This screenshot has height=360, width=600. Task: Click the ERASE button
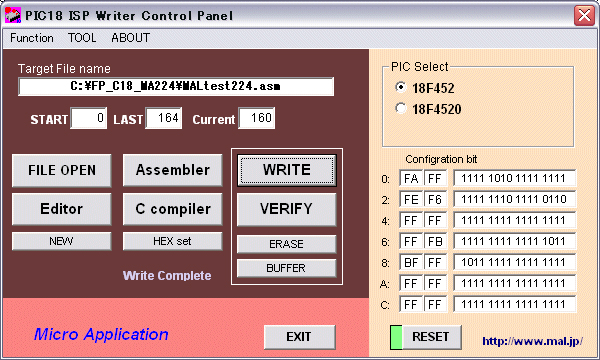tap(287, 244)
